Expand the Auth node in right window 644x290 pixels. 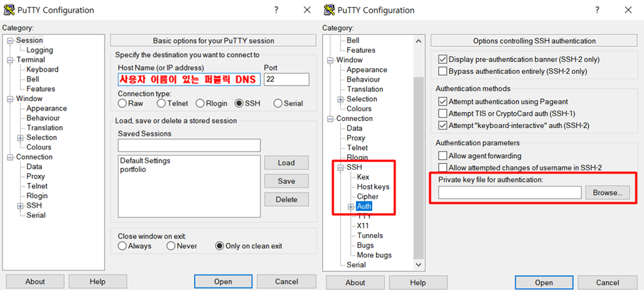tap(350, 207)
